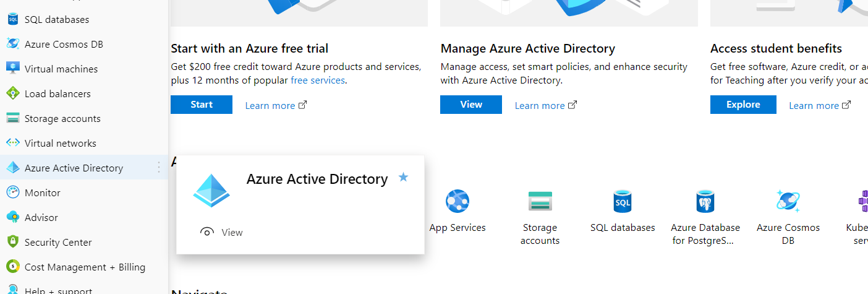The height and width of the screenshot is (294, 868).
Task: Open Azure Database for PostgreSQL icon
Action: click(x=705, y=201)
